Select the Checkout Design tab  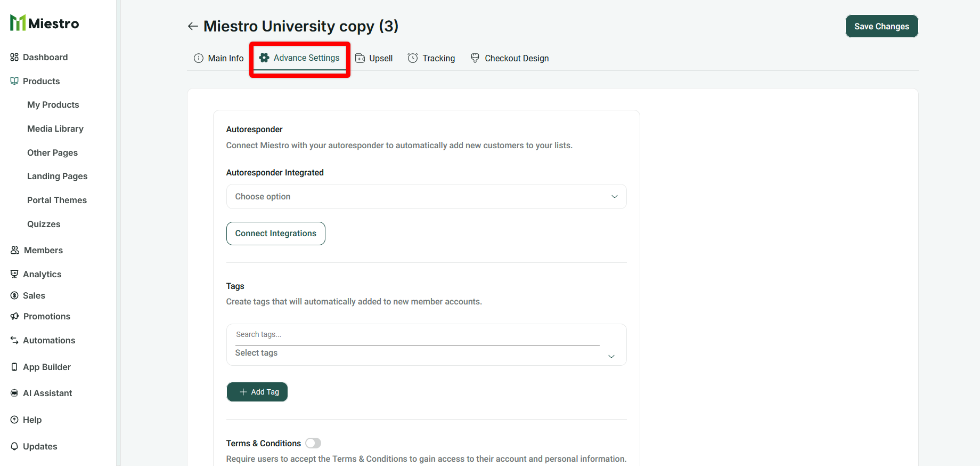pos(510,58)
